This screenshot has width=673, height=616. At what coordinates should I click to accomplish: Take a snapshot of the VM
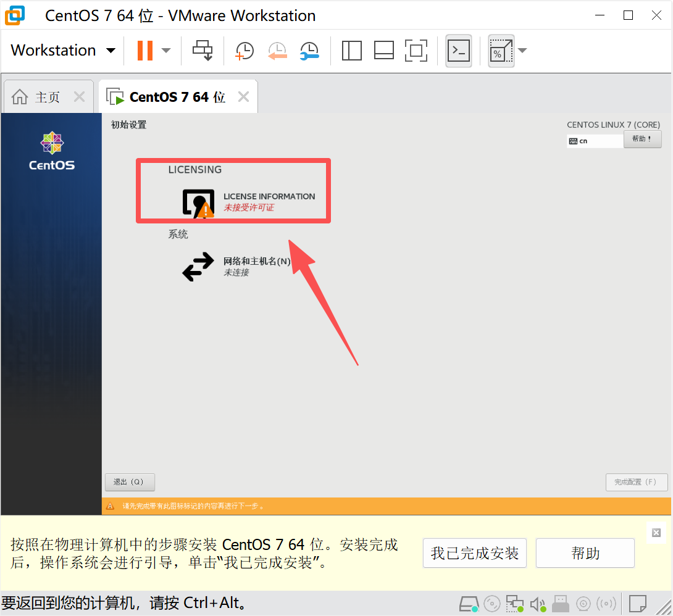point(245,51)
